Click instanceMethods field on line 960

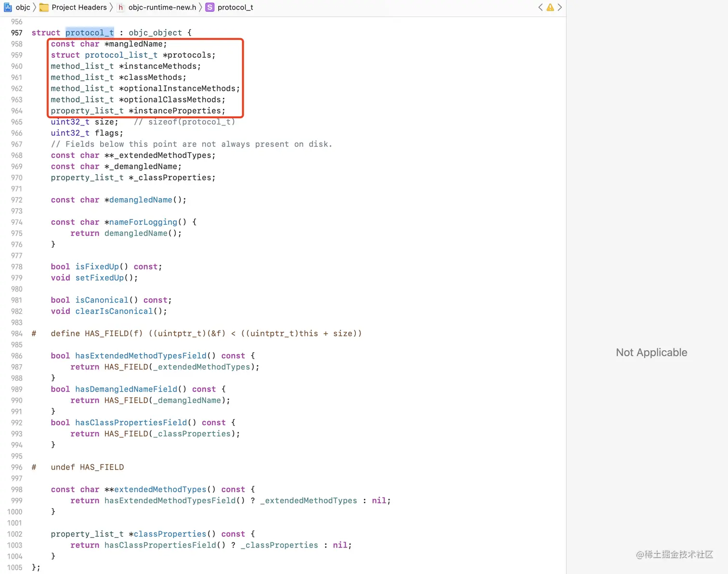tap(160, 66)
